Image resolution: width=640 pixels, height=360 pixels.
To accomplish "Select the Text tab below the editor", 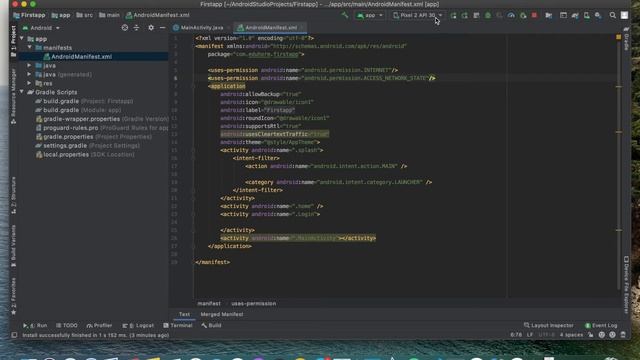I will tap(184, 314).
